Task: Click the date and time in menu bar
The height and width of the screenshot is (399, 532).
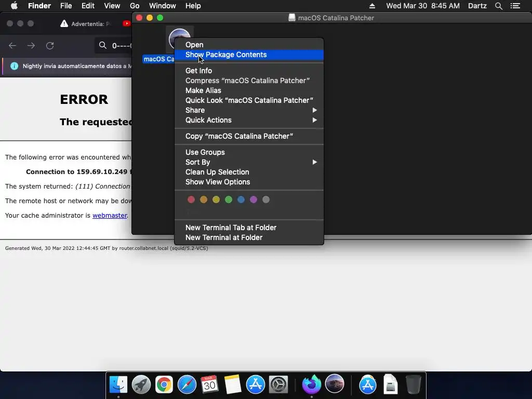Action: tap(423, 6)
